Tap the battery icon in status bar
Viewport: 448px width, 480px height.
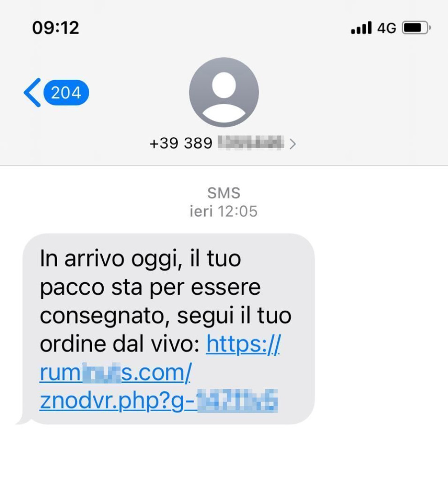click(416, 28)
